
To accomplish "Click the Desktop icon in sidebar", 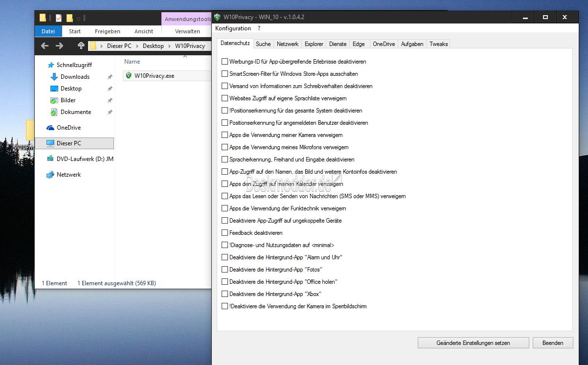I will coord(54,89).
